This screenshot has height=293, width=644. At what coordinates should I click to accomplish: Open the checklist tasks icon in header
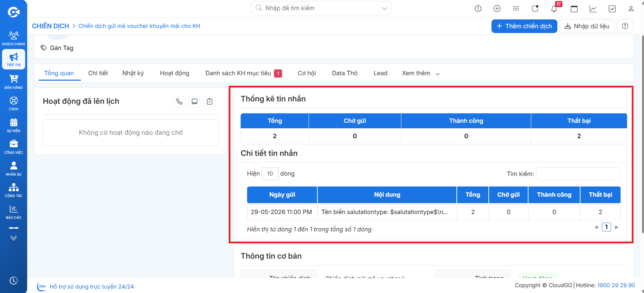612,9
